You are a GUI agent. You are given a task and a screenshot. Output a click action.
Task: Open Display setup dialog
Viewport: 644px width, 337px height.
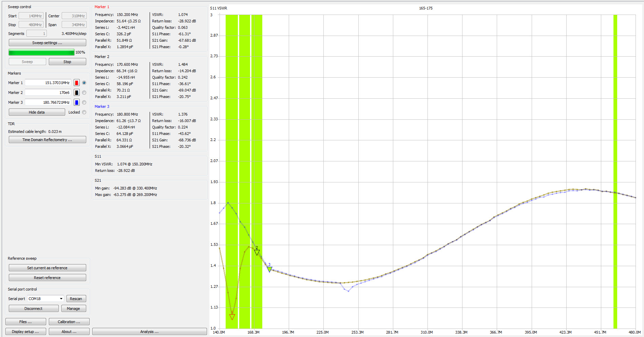[26, 332]
